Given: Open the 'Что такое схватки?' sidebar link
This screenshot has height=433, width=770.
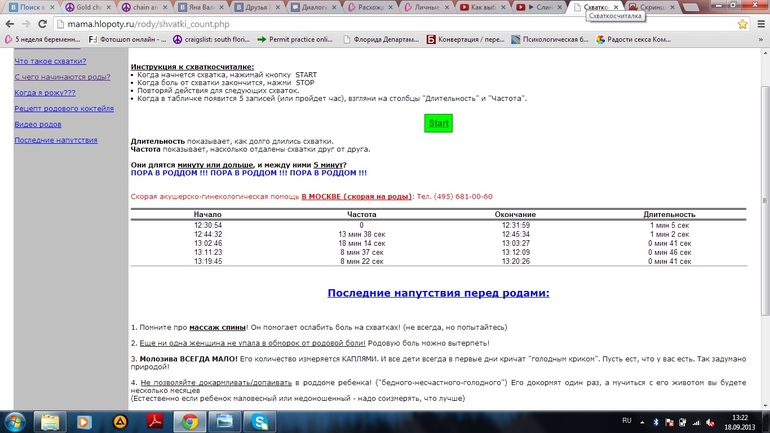Looking at the screenshot, I should tap(50, 61).
